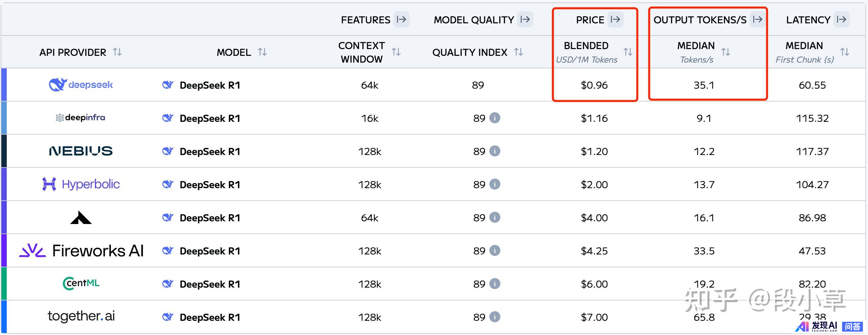Select the 60.55 latency value
868x335 pixels.
click(x=812, y=85)
